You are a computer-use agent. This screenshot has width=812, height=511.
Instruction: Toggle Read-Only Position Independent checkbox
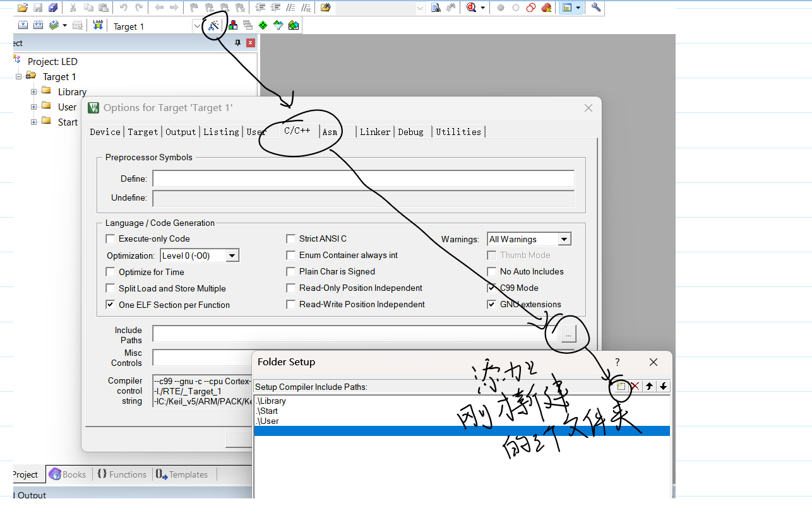(291, 288)
